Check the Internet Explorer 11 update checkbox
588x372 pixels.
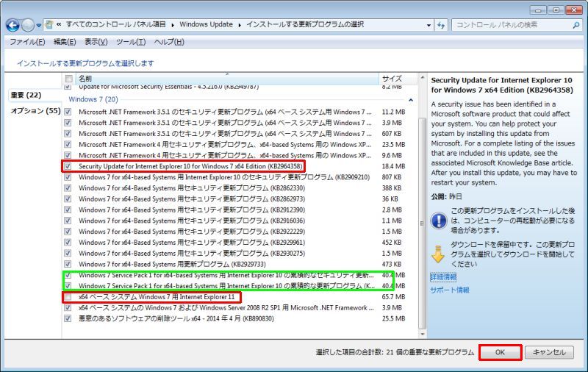click(68, 297)
